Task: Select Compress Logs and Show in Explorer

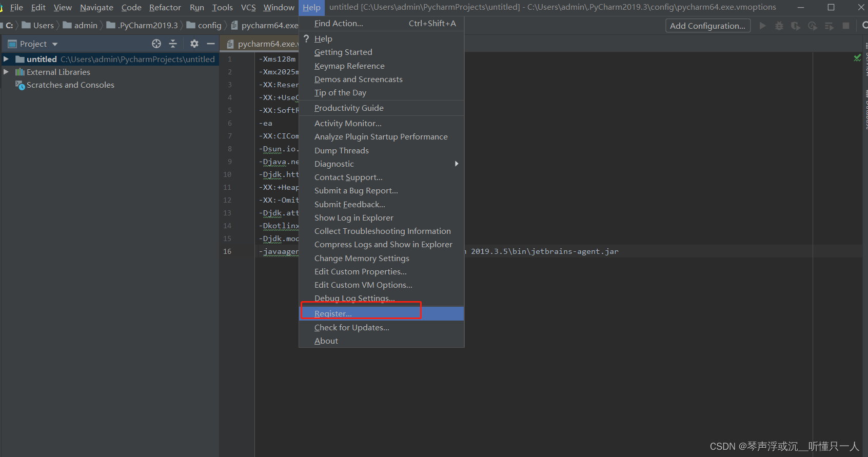Action: click(381, 244)
